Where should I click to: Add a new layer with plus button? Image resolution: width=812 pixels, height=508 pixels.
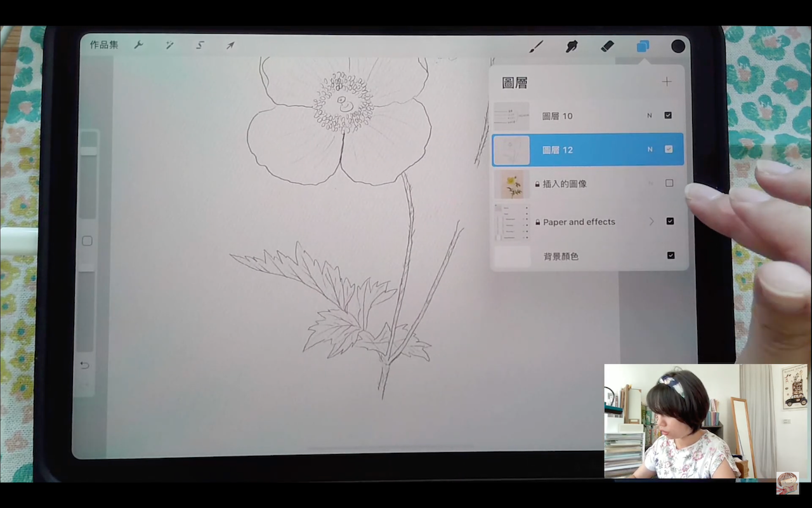(x=667, y=81)
